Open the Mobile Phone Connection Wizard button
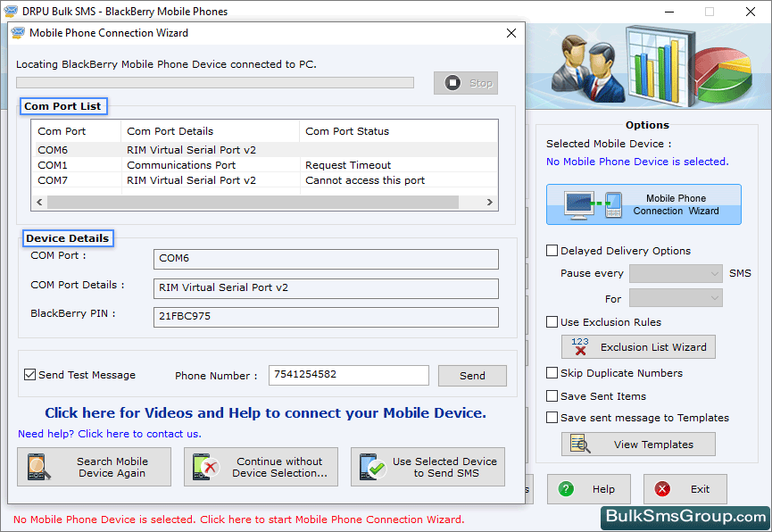Viewport: 772px width, 532px height. click(643, 204)
